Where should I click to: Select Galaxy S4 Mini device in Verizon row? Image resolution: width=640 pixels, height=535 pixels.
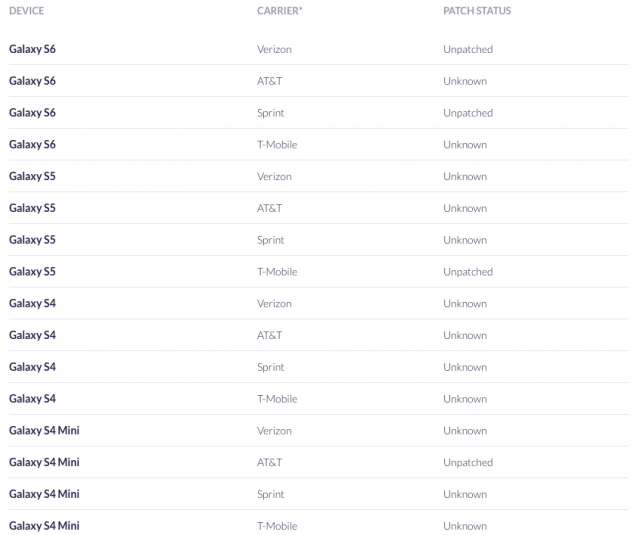coord(44,431)
